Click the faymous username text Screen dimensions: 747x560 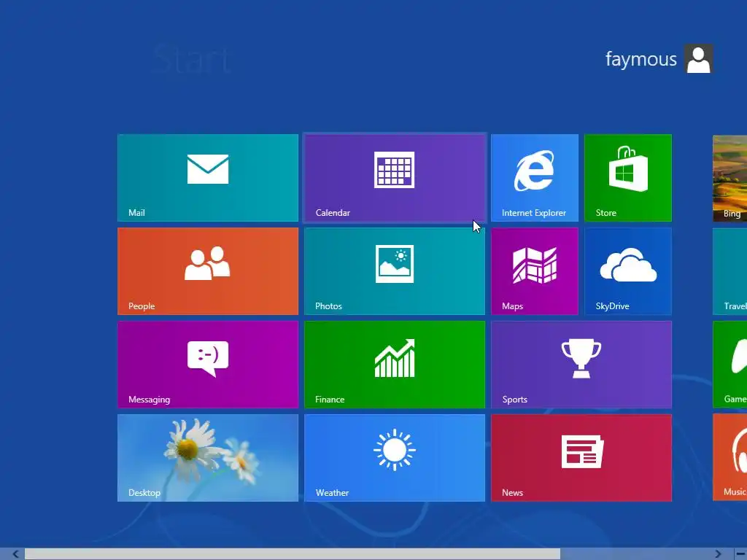(x=640, y=60)
